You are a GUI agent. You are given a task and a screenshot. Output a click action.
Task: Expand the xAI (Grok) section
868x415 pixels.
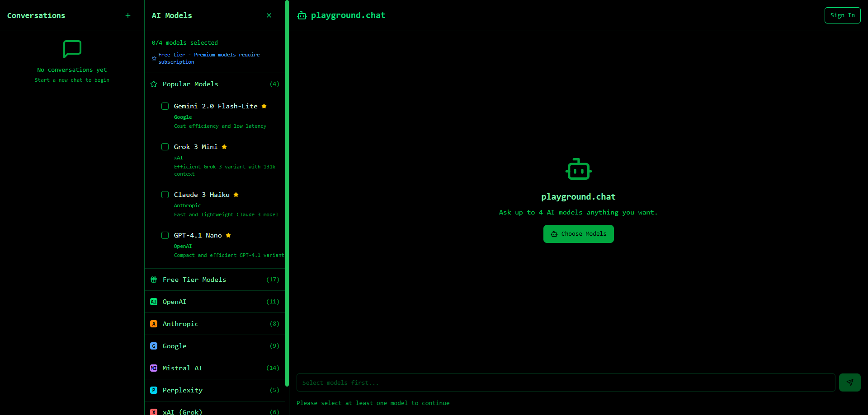click(x=214, y=411)
